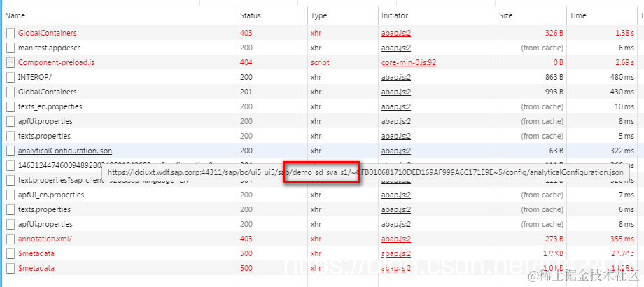Open abap.js:2 initiator of analyticalConfiguration.json
The image size is (644, 287).
[396, 150]
